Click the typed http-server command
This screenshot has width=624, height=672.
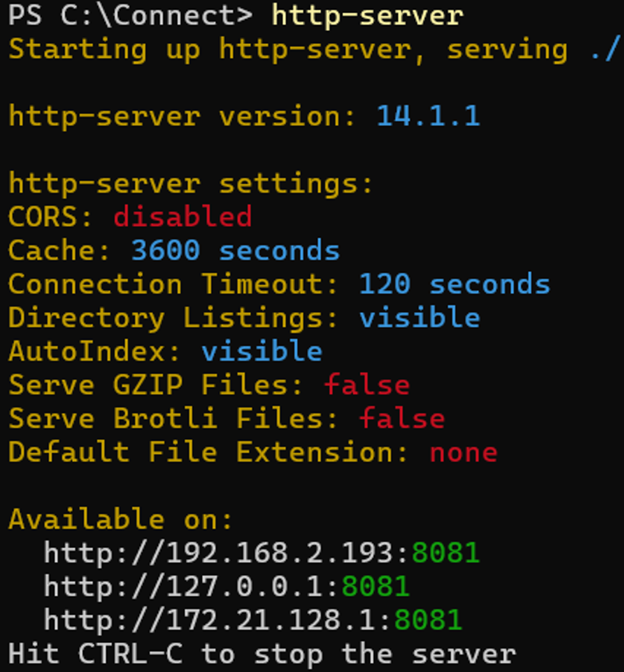[x=367, y=16]
